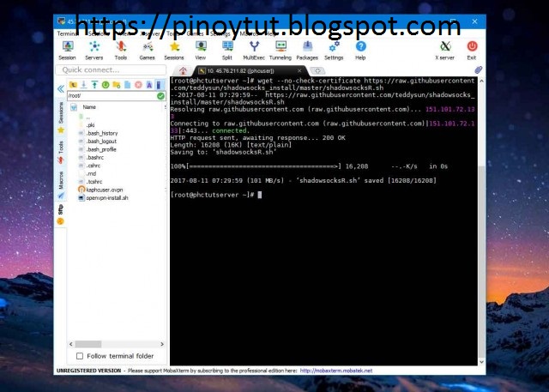The width and height of the screenshot is (549, 392).
Task: Open the mobaxterm.mobatek.net link
Action: [336, 371]
